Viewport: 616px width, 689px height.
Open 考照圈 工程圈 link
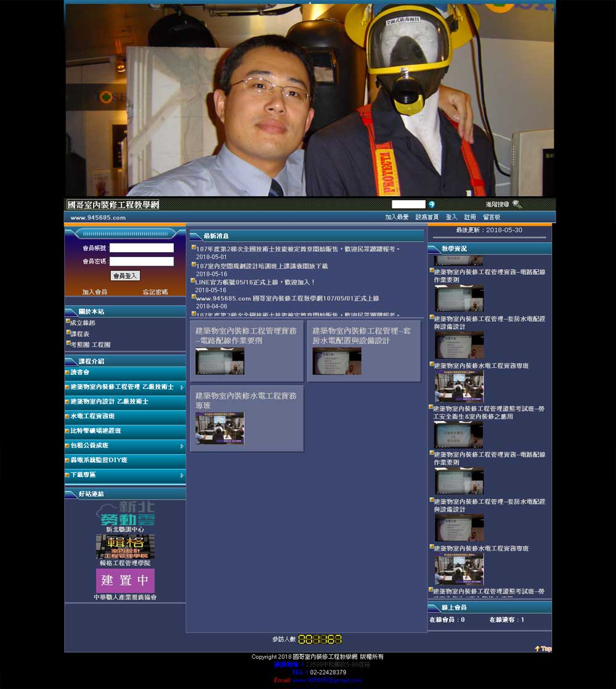click(x=90, y=345)
